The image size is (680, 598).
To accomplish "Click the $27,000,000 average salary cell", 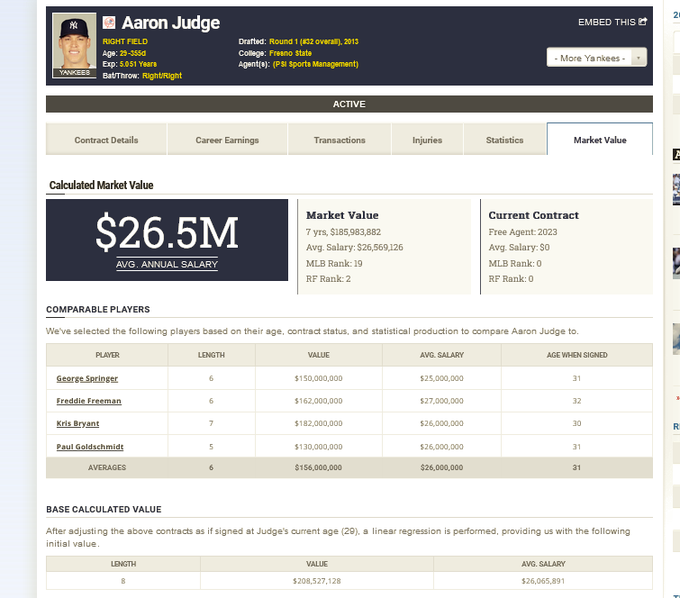I will point(441,401).
